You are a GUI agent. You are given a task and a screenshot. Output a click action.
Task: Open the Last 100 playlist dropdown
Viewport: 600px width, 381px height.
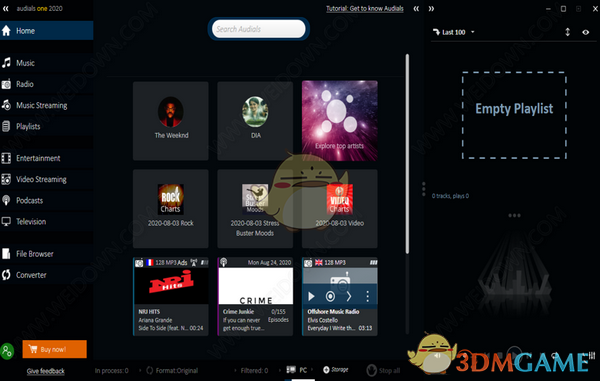click(x=454, y=32)
